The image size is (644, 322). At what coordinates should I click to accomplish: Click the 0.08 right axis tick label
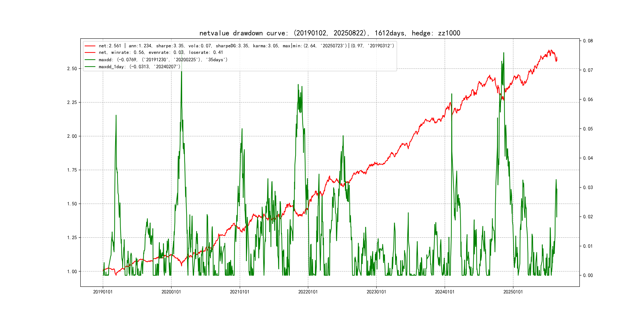click(588, 41)
